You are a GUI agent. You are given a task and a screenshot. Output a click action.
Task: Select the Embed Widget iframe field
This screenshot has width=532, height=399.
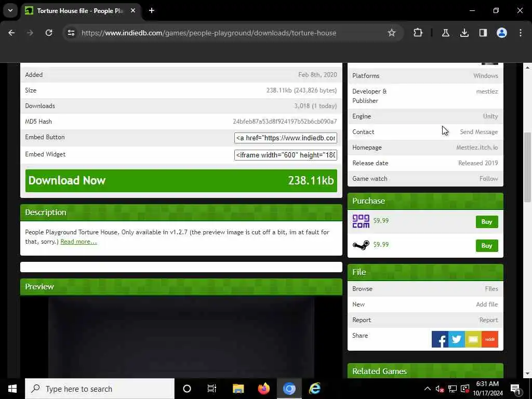285,155
